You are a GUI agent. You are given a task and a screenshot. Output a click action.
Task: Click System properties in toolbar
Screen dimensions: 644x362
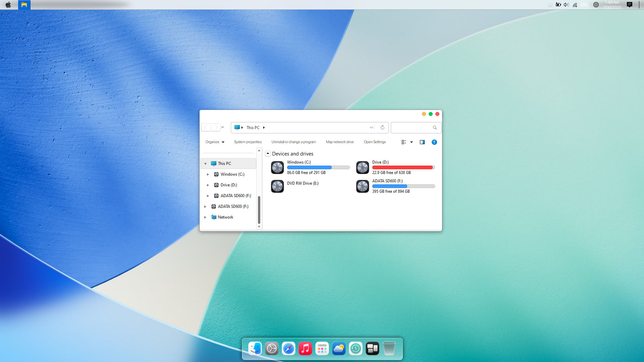(x=248, y=142)
